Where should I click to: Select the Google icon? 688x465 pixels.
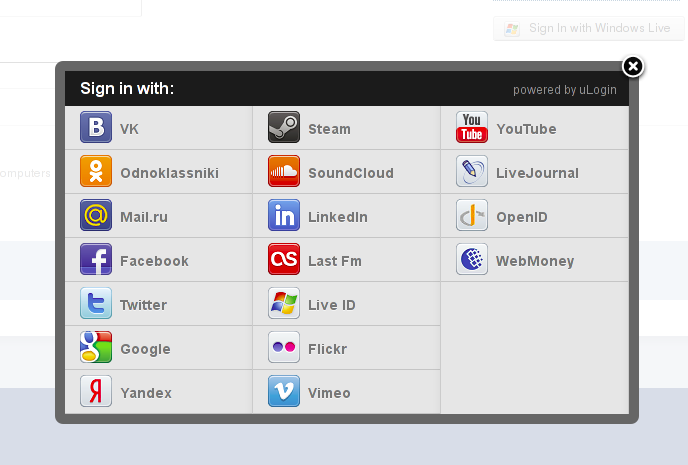[96, 348]
